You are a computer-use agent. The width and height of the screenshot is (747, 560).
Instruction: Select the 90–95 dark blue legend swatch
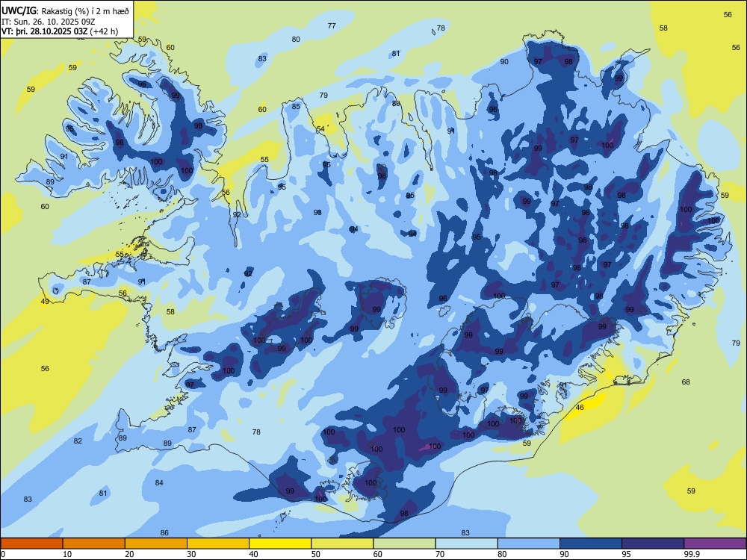[591, 544]
